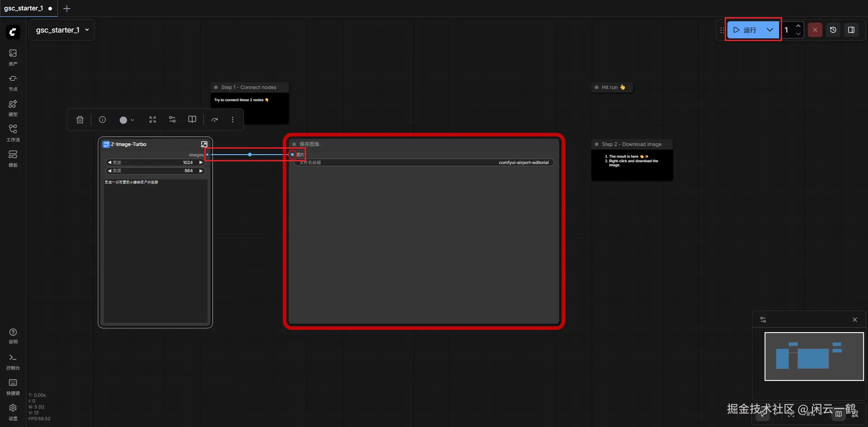868x427 pixels.
Task: Click the Step 2 - Download image title
Action: tap(632, 144)
